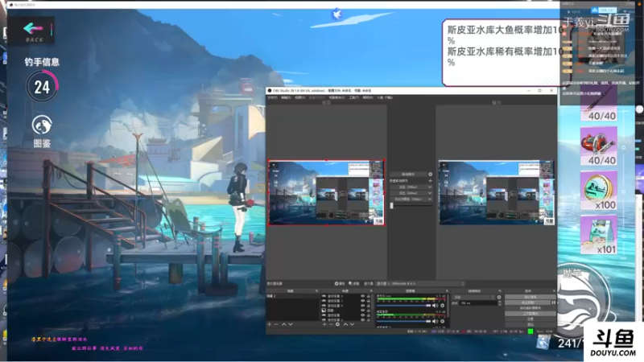644x362 pixels.
Task: Lock the top source row
Action: pos(369,296)
